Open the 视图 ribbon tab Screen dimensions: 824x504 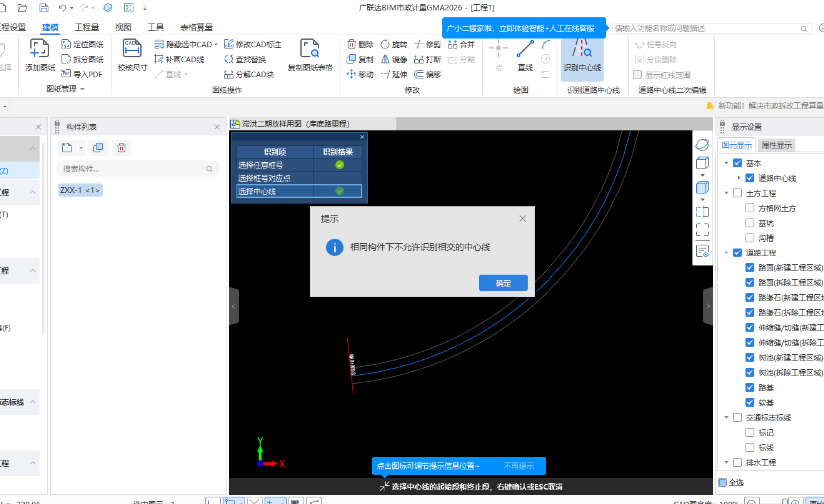click(123, 27)
